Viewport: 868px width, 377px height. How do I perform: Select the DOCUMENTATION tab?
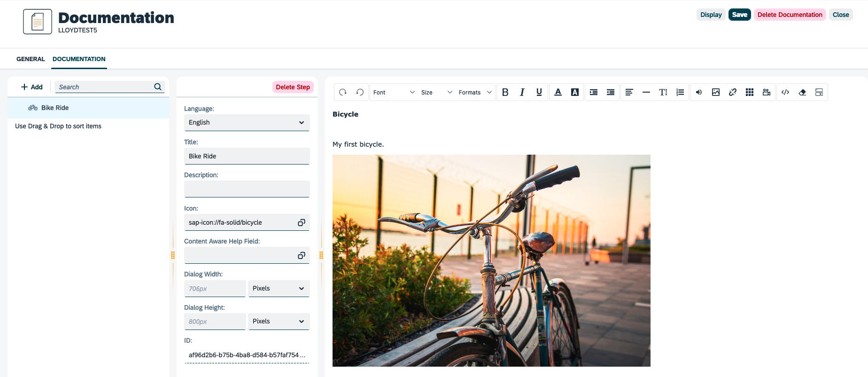point(79,59)
